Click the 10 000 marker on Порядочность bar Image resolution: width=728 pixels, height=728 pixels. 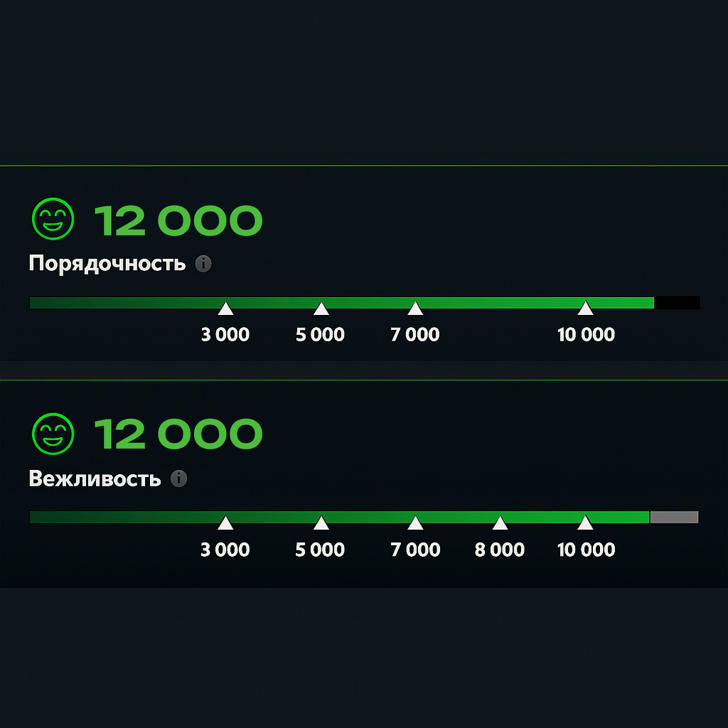(x=585, y=309)
